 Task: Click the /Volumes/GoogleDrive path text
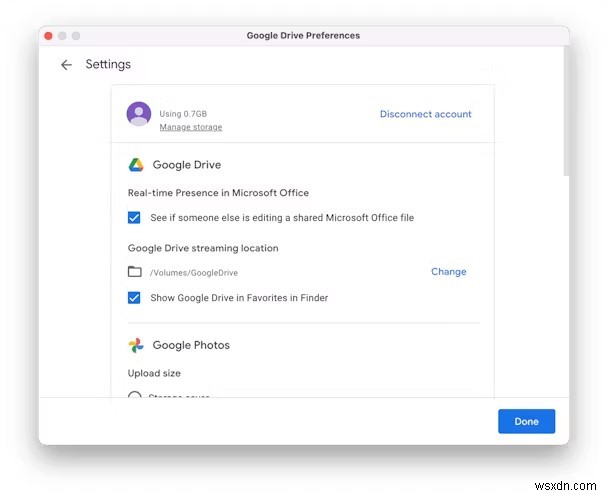[x=194, y=273]
